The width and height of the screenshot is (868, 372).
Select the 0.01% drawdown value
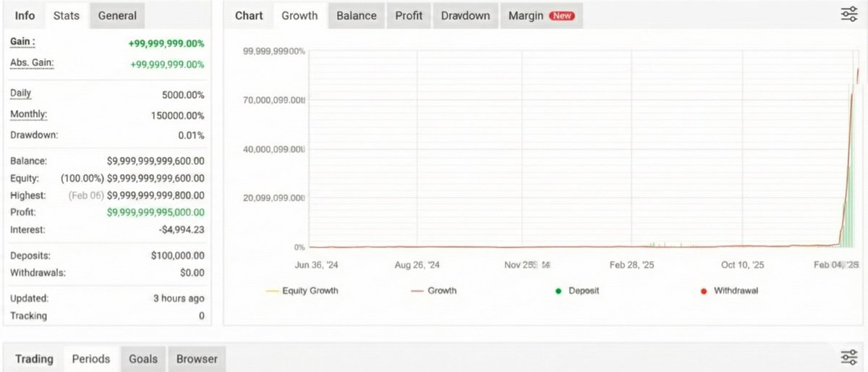point(191,136)
